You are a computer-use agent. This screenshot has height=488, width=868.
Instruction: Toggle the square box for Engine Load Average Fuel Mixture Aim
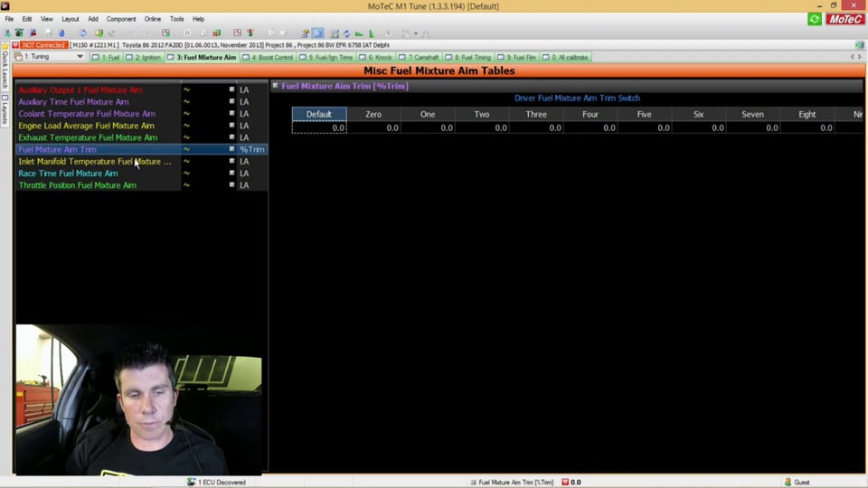pos(232,125)
